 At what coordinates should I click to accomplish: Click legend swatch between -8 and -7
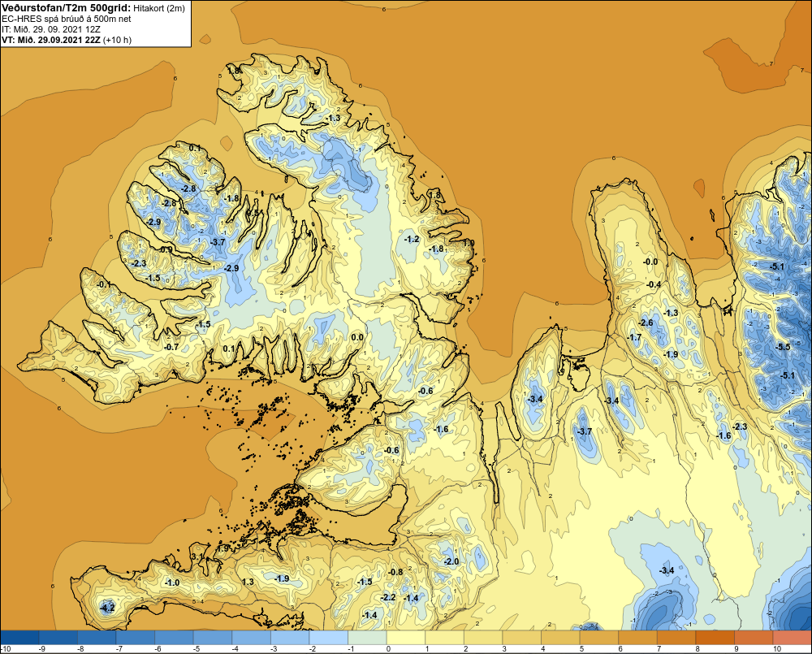(97, 638)
